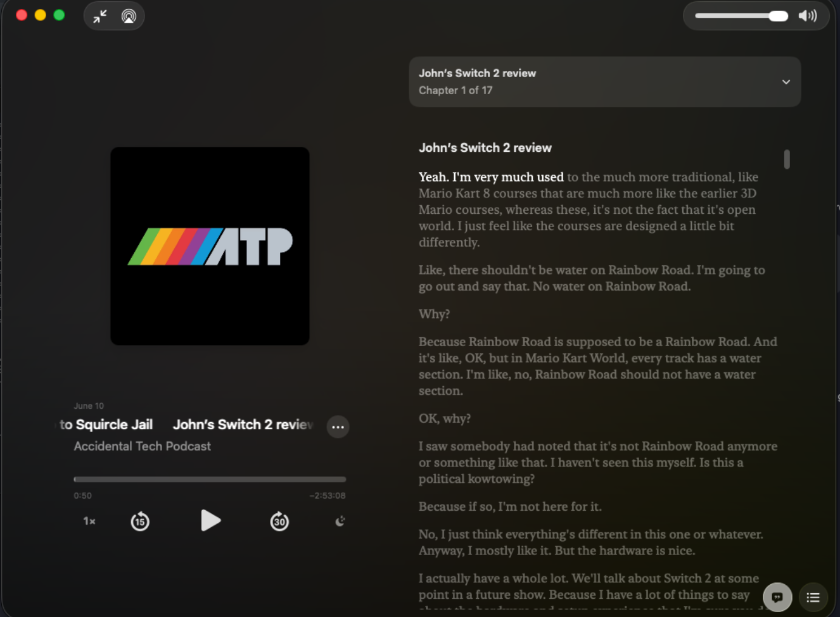Open the AirPlay output menu
The height and width of the screenshot is (617, 840).
pos(129,16)
